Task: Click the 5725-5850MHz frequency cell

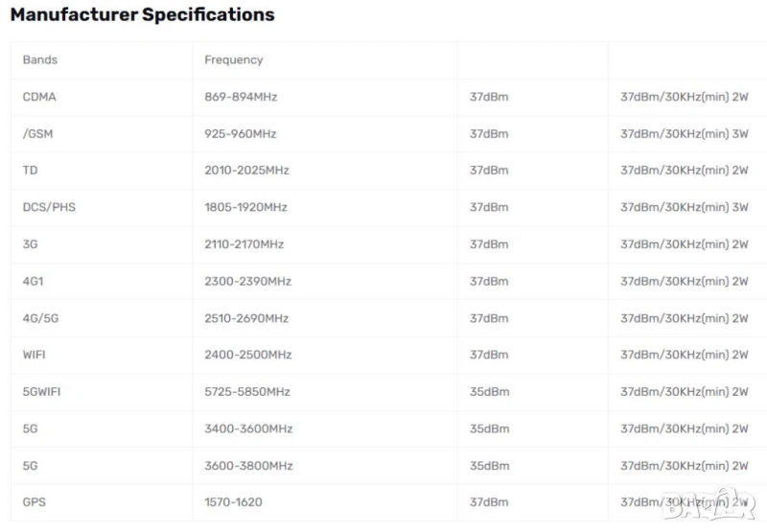Action: click(247, 392)
